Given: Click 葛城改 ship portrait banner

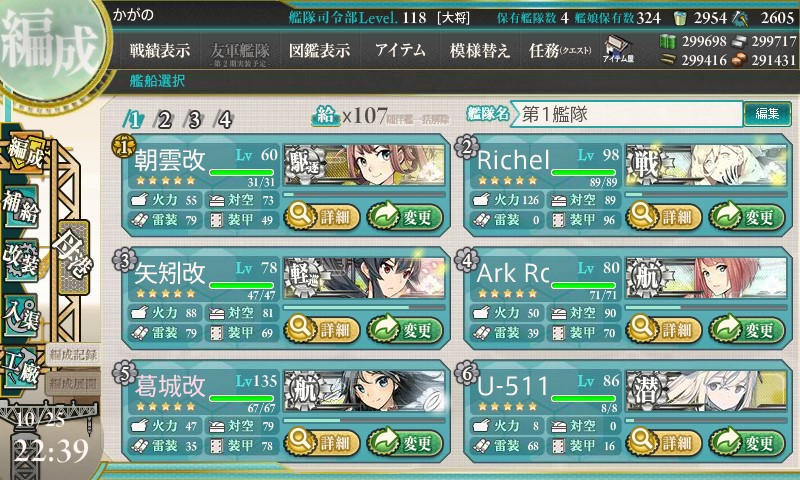Looking at the screenshot, I should 364,391.
